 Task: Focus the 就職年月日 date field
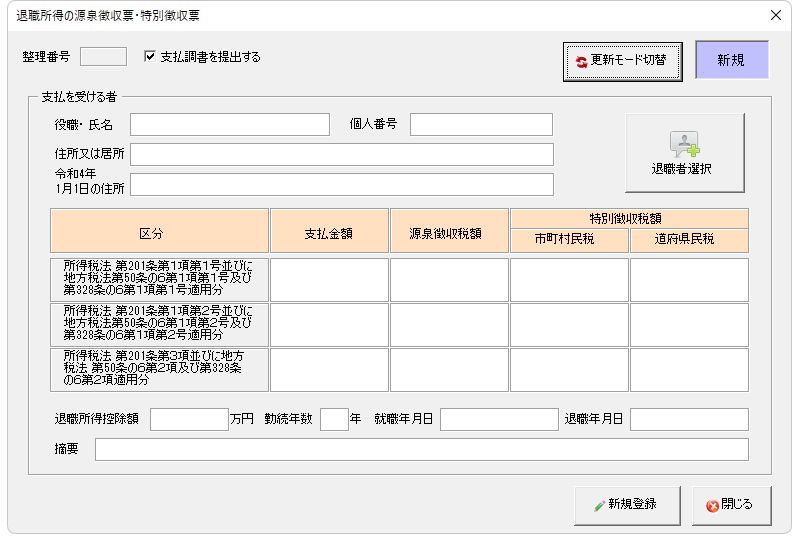click(x=499, y=419)
